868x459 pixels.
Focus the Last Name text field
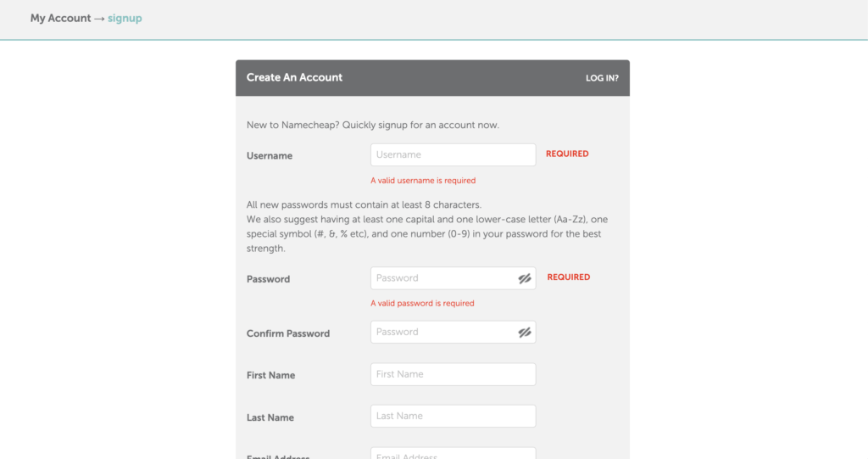click(x=453, y=416)
